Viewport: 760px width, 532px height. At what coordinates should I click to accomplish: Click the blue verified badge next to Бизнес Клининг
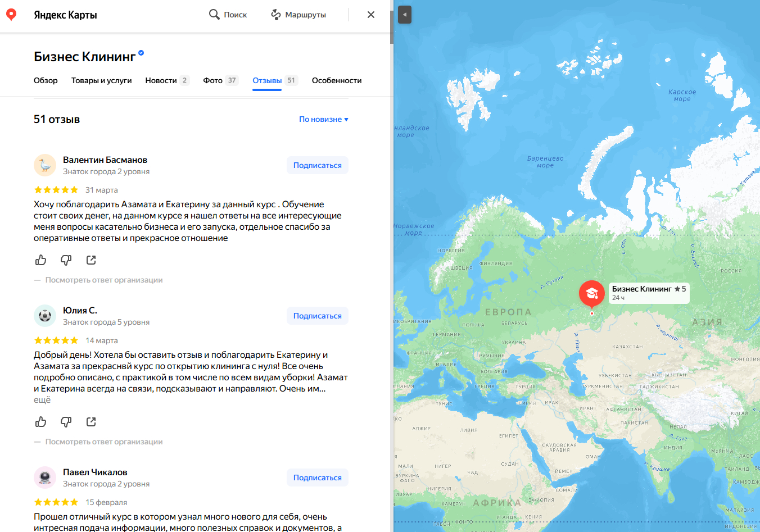coord(141,53)
